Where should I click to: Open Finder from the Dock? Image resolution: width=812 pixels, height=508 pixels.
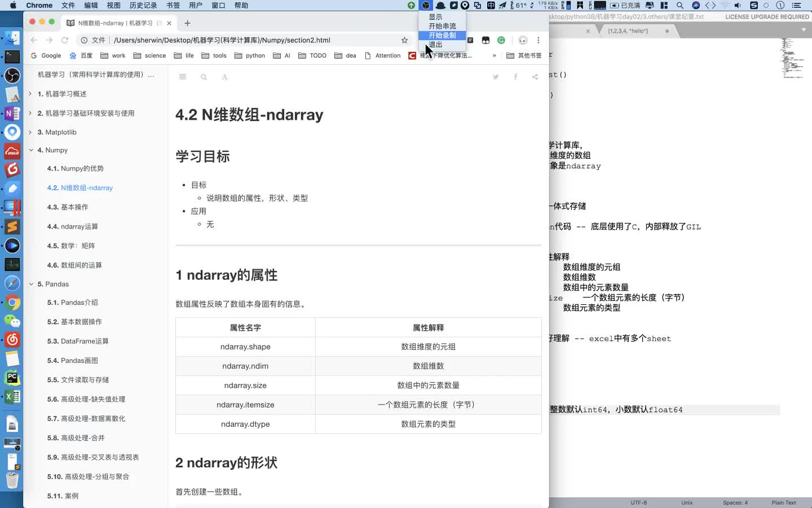[12, 38]
